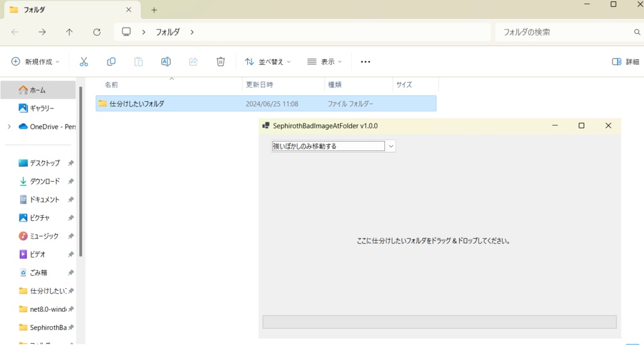Screen dimensions: 644x345
Task: Unpin デスクトップ via its pin icon
Action: coord(70,163)
